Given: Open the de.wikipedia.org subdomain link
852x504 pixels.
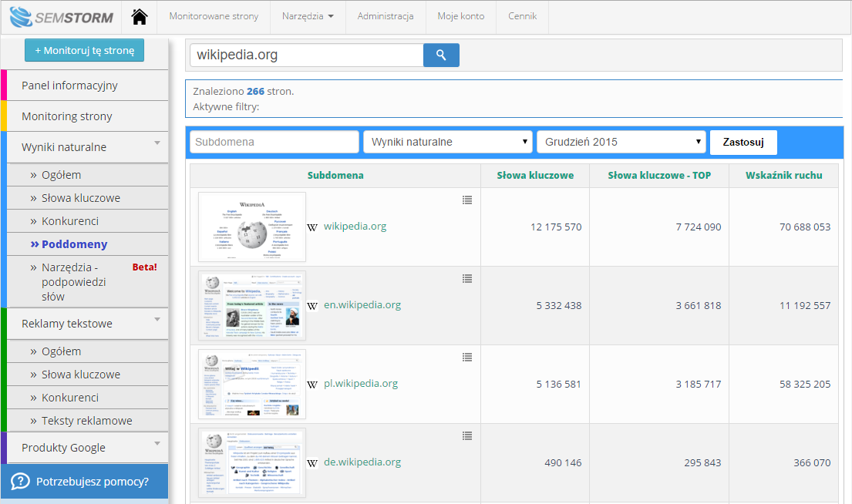Looking at the screenshot, I should tap(362, 462).
